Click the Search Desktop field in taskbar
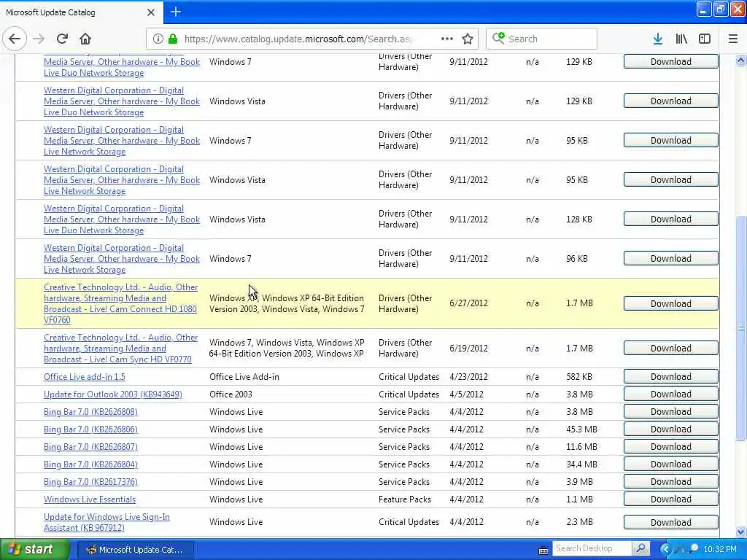The height and width of the screenshot is (560, 747). coord(592,548)
